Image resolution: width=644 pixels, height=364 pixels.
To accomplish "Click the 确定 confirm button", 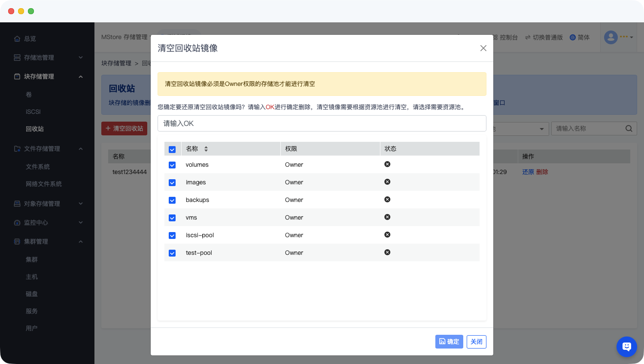I will (x=449, y=342).
